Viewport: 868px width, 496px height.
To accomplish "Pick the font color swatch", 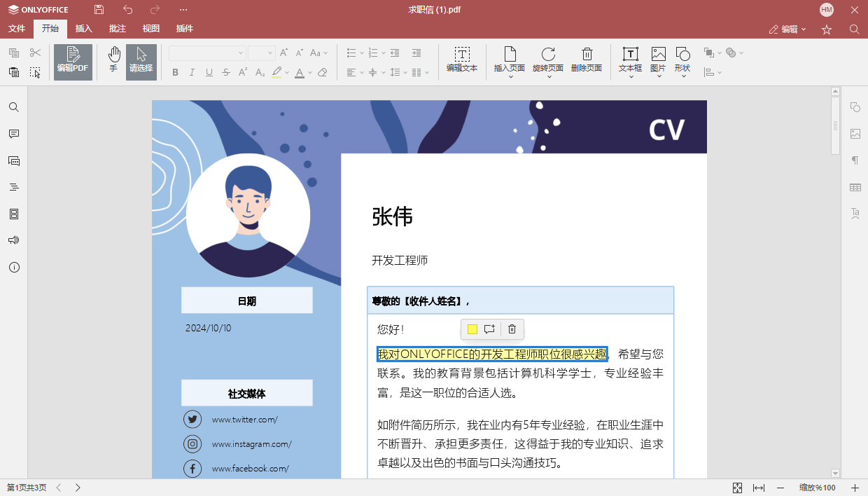I will (300, 72).
